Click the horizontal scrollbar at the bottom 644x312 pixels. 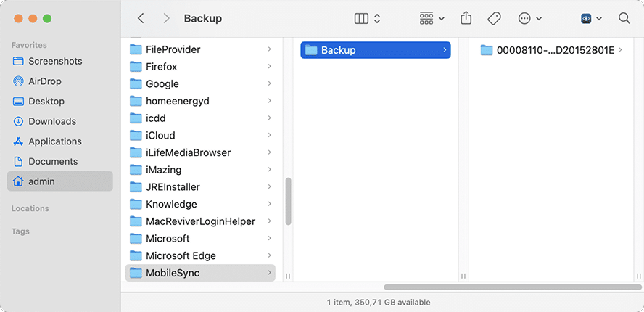click(x=513, y=287)
